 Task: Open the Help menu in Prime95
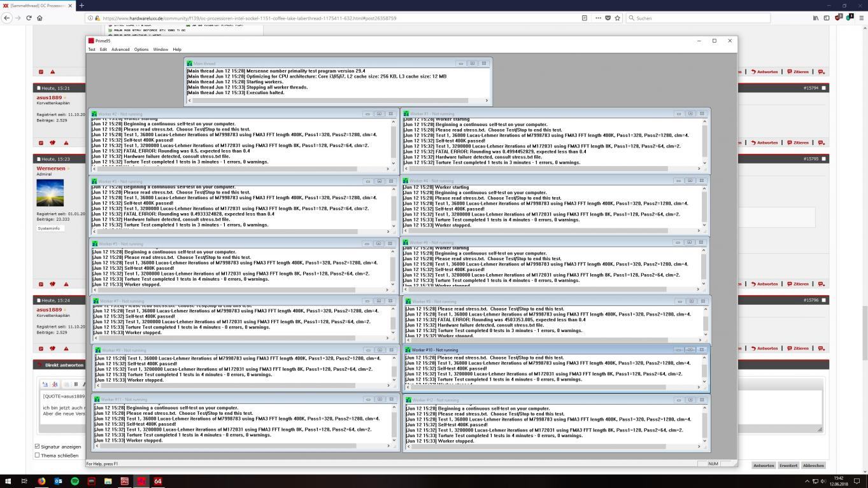(177, 49)
